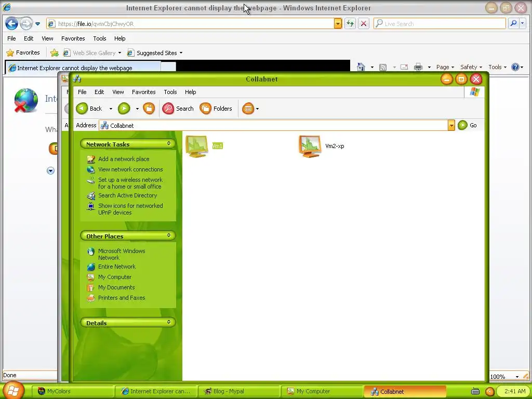Open the IE Home page icon
Screen dimensions: 532x399
[361, 67]
